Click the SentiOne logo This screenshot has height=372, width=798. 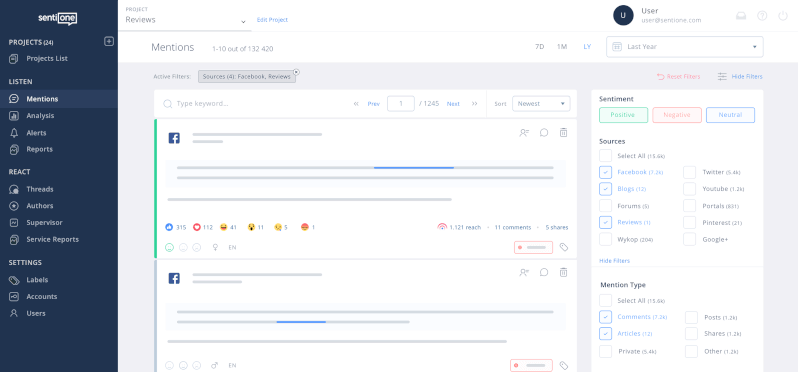click(58, 18)
